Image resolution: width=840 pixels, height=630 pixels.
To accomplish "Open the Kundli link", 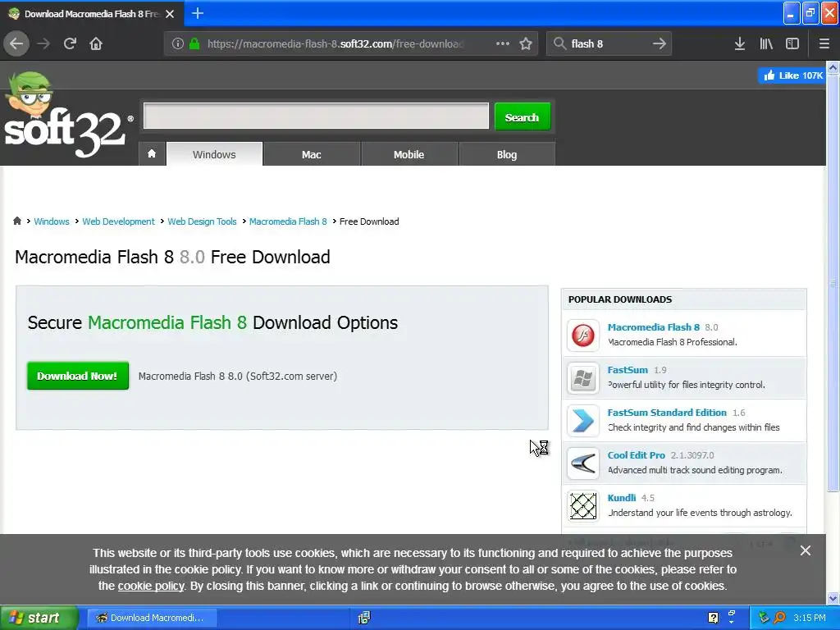I will point(622,498).
